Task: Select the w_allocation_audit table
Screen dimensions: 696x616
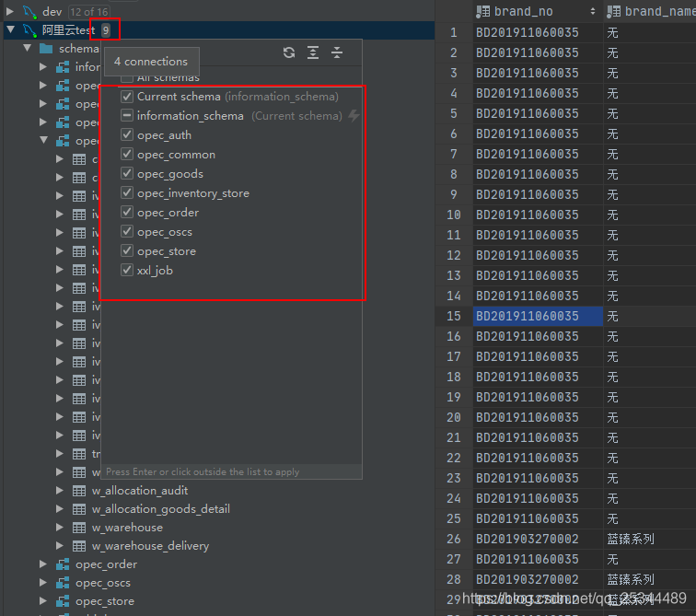Action: [x=140, y=491]
